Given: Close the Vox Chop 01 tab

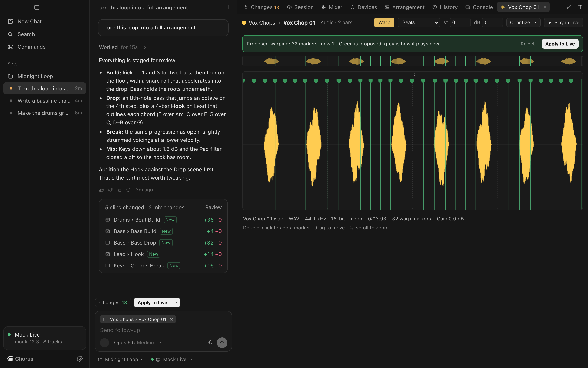Looking at the screenshot, I should (x=545, y=7).
